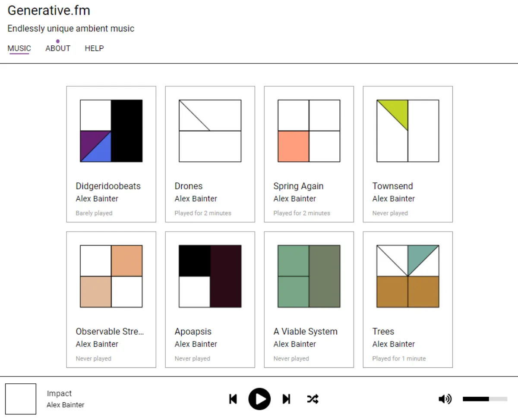The image size is (518, 420).
Task: Select the Drones album cover
Action: pos(210,131)
